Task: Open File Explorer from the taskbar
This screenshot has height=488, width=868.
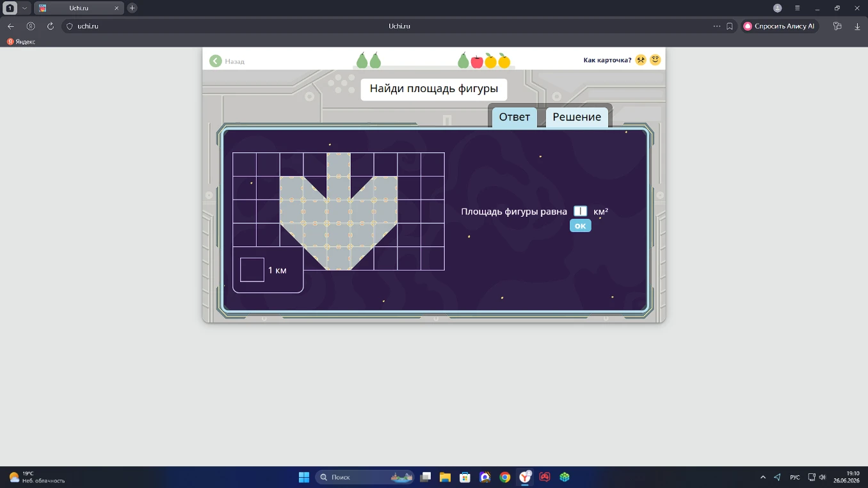Action: coord(445,477)
